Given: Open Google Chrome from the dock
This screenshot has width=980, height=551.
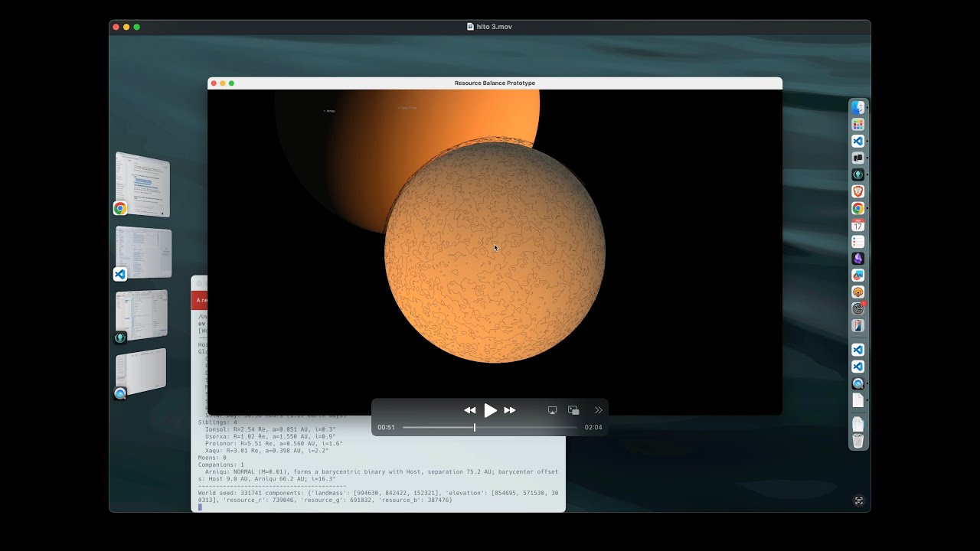Looking at the screenshot, I should pyautogui.click(x=858, y=208).
